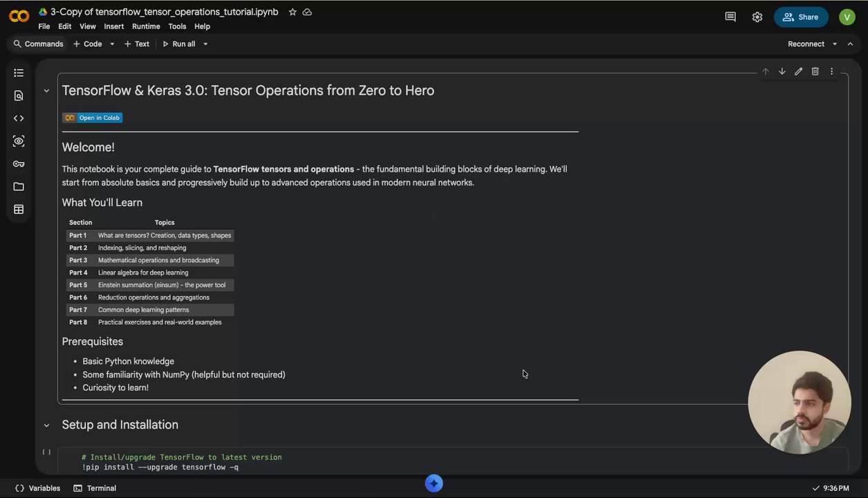The width and height of the screenshot is (868, 498).
Task: Open the settings gear icon
Action: click(757, 17)
